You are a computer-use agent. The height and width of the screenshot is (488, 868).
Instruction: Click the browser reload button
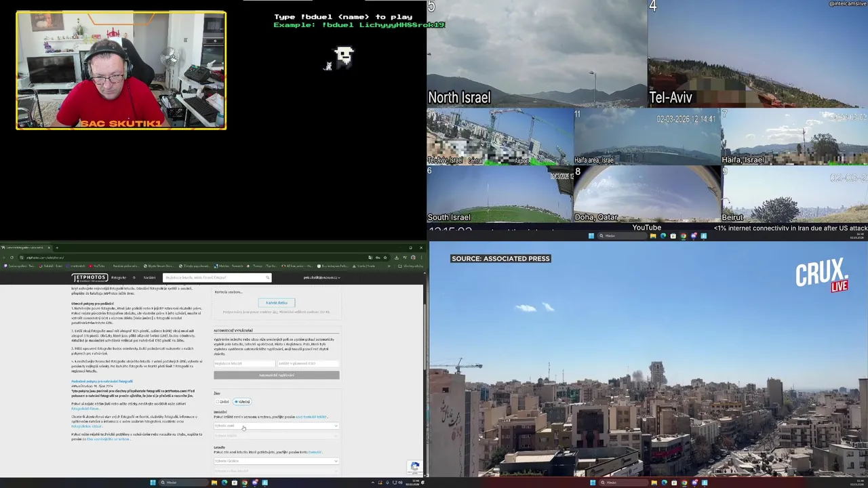click(12, 258)
